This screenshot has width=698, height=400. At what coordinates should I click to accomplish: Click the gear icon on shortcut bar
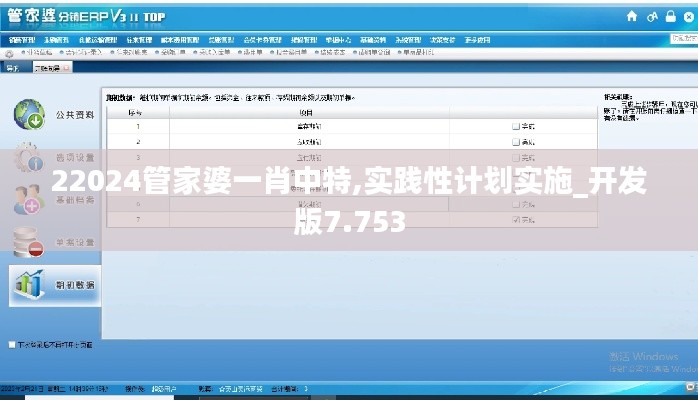click(9, 53)
